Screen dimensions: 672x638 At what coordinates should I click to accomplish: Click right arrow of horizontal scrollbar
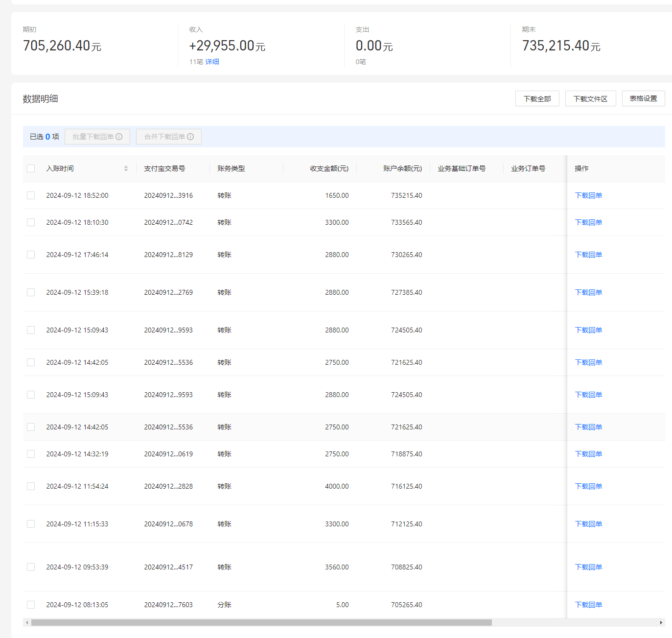point(661,622)
